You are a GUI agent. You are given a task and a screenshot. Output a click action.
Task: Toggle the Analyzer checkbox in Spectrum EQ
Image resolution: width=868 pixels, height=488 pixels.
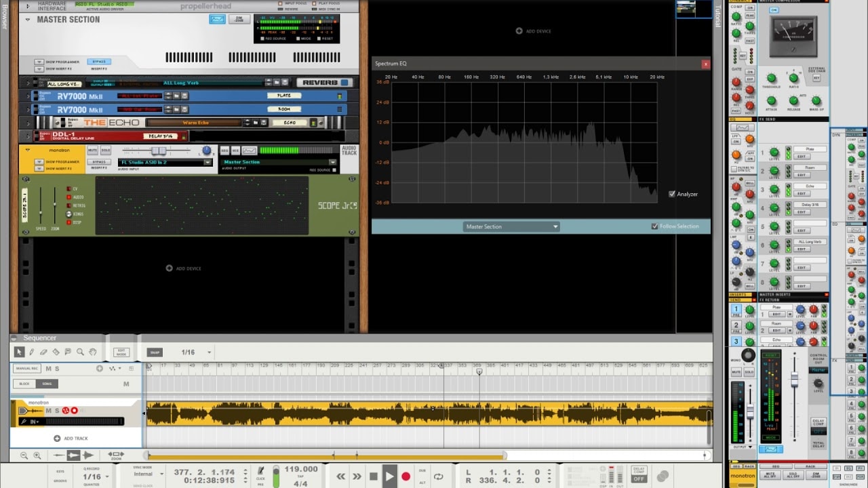672,194
